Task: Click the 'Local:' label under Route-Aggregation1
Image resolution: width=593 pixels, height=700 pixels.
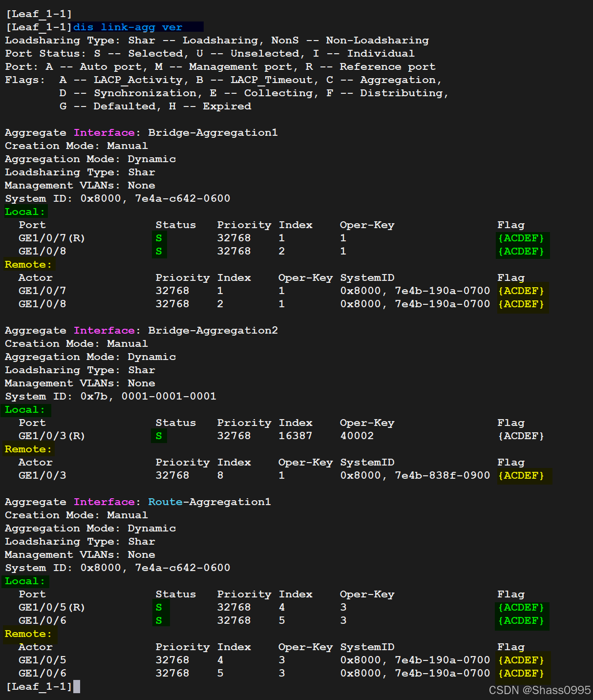Action: point(25,581)
